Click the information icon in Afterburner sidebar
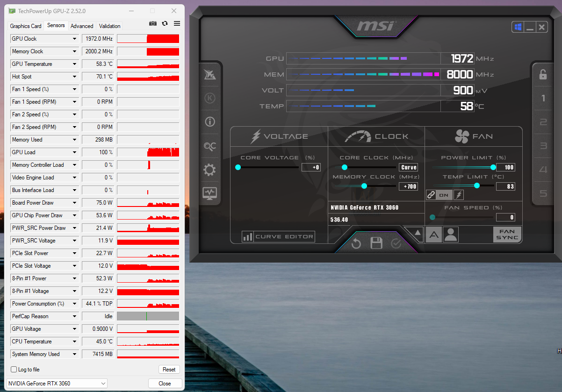The image size is (562, 392). [209, 121]
